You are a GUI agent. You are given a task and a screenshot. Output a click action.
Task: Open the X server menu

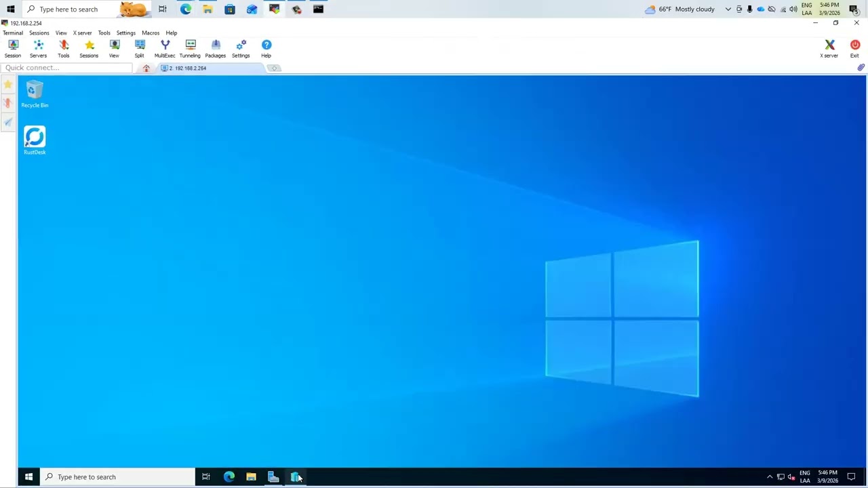click(82, 33)
